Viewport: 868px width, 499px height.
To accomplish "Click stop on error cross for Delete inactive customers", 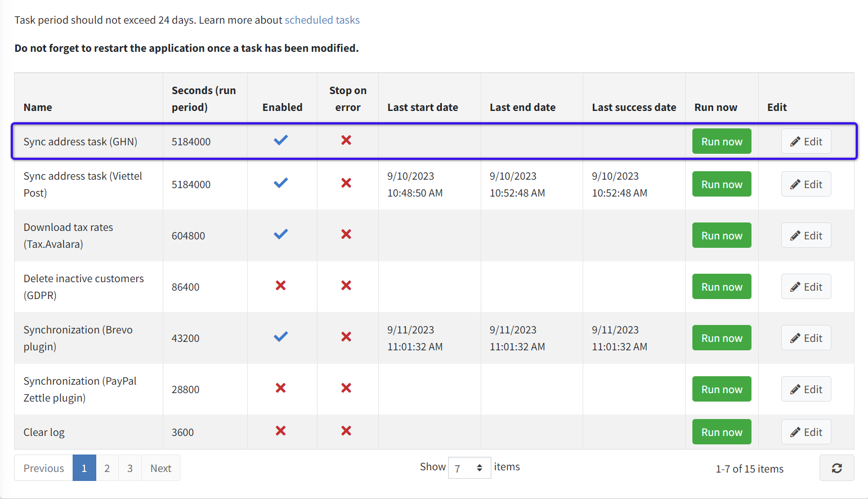I will (x=346, y=286).
